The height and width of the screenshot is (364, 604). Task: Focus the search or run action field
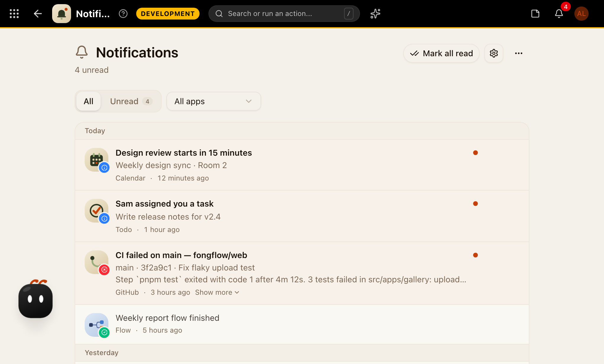click(x=284, y=14)
